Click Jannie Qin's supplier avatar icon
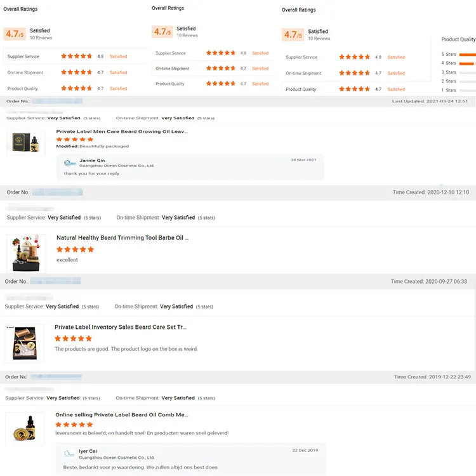The width and height of the screenshot is (476, 476). point(70,163)
